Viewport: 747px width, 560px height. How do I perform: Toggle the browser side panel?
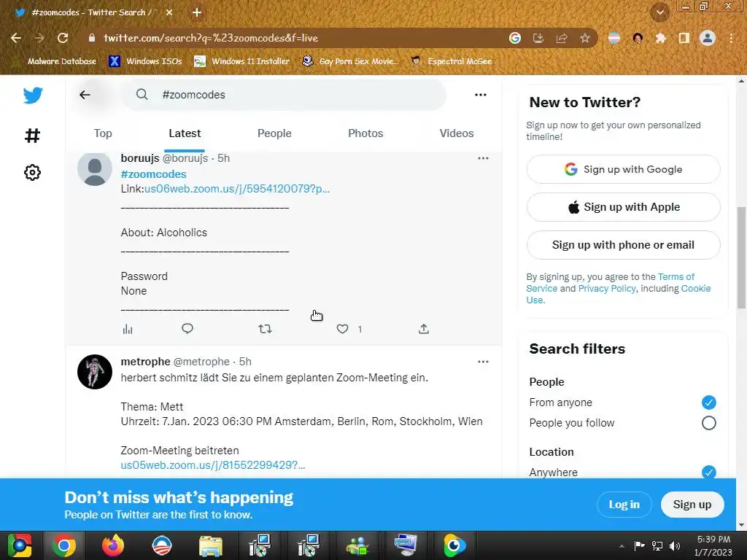pyautogui.click(x=684, y=38)
